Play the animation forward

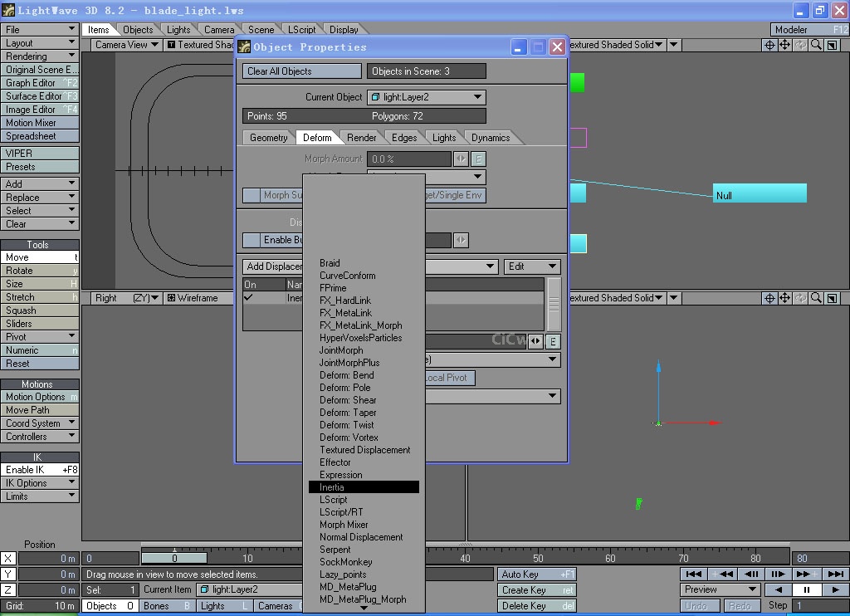pyautogui.click(x=835, y=589)
